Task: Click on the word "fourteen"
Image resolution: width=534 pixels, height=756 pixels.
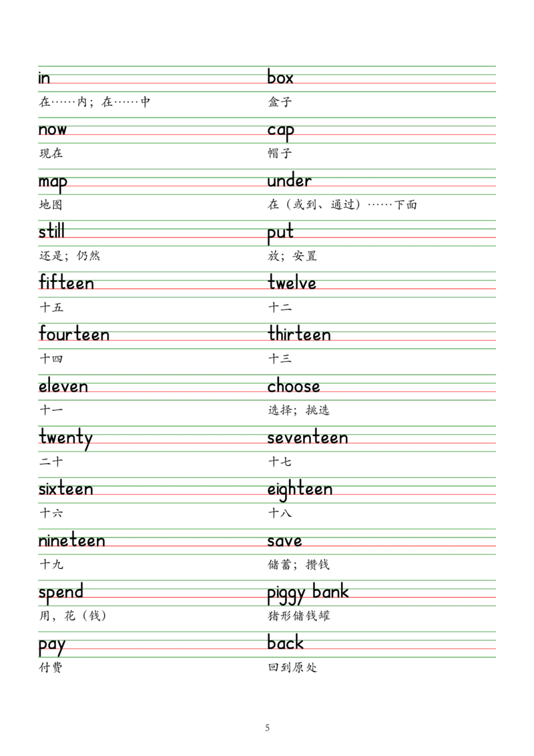Action: (x=74, y=335)
